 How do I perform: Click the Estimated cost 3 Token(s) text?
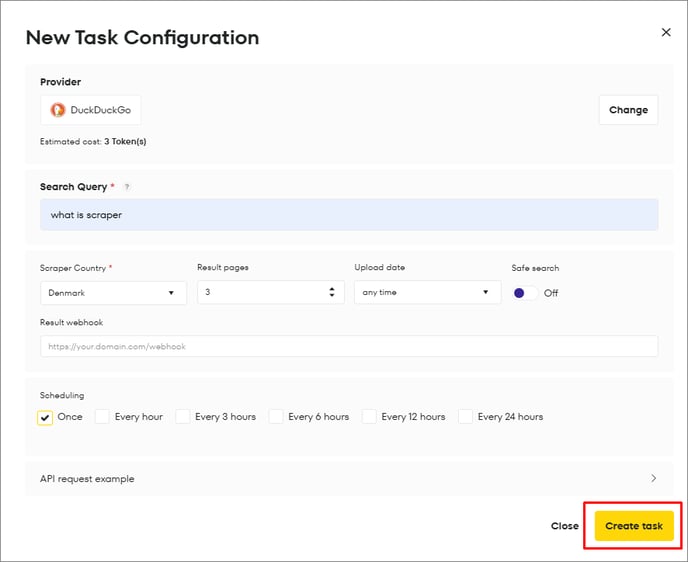[93, 141]
